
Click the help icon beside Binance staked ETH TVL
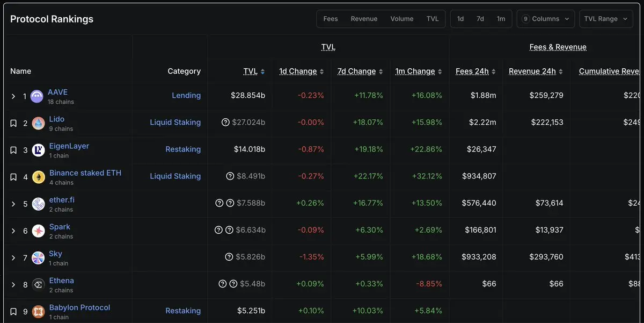[x=230, y=176]
